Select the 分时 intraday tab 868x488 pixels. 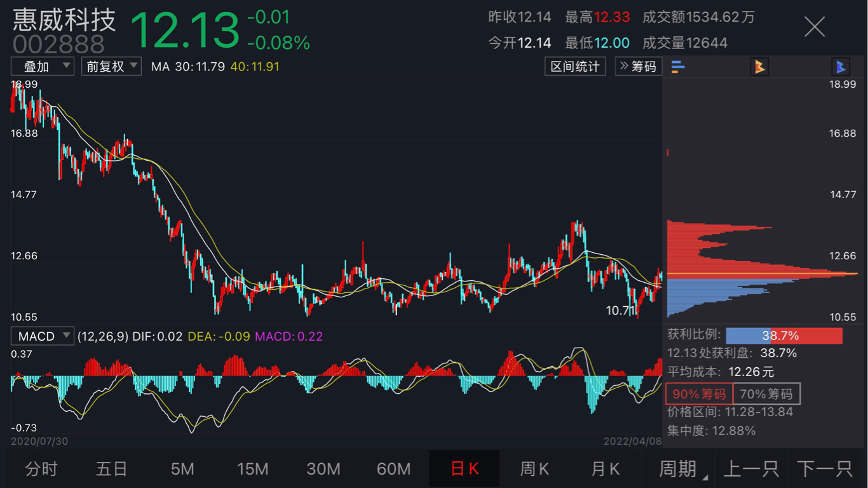(41, 469)
